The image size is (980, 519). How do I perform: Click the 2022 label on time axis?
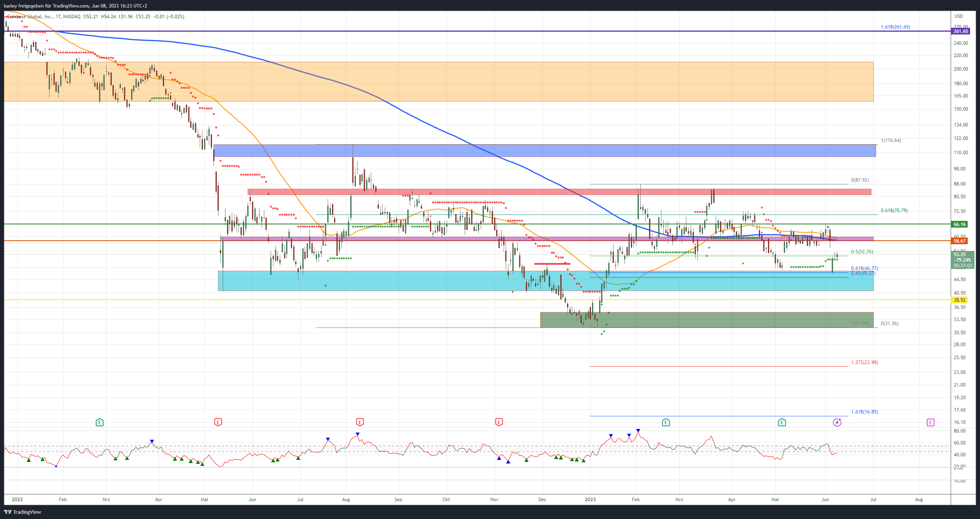(x=17, y=500)
